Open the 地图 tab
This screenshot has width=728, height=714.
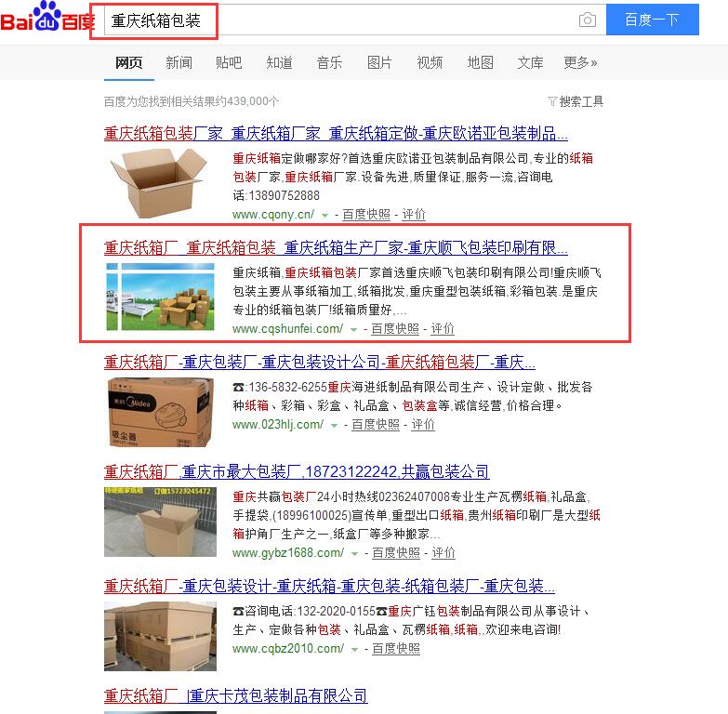(480, 62)
